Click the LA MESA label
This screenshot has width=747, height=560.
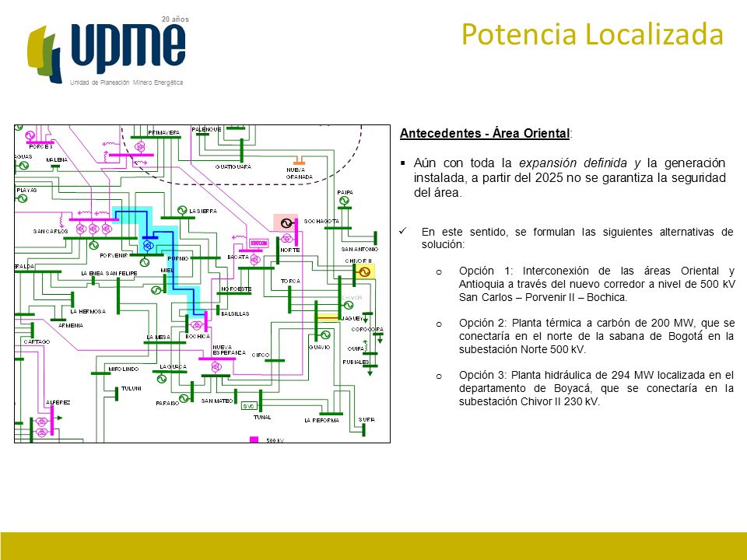pos(158,337)
